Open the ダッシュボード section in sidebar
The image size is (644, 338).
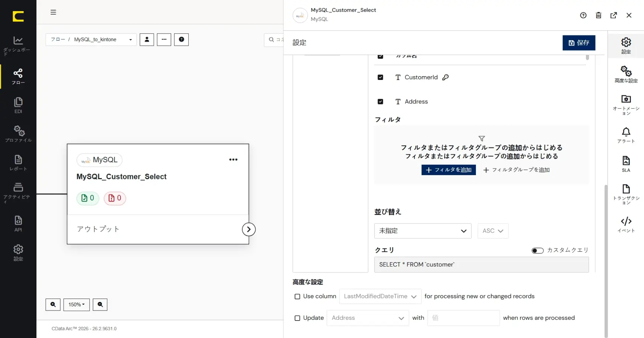(18, 46)
